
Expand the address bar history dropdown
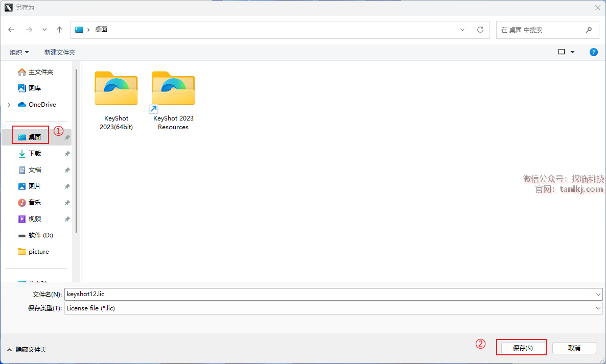click(462, 30)
